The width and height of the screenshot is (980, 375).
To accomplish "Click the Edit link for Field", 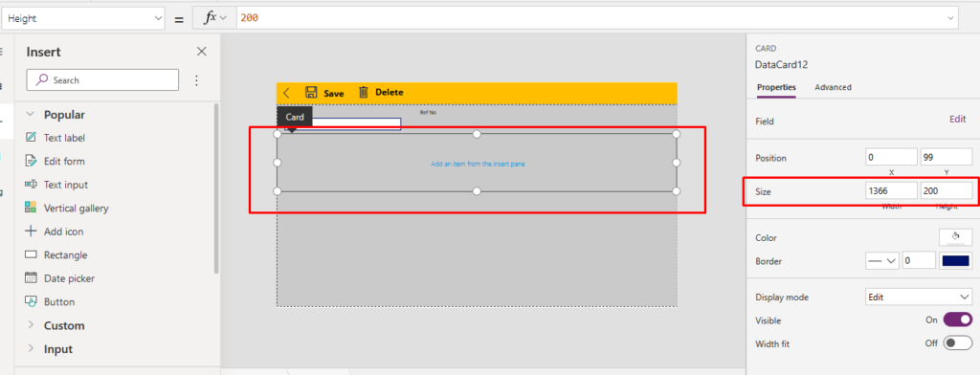I will (957, 119).
